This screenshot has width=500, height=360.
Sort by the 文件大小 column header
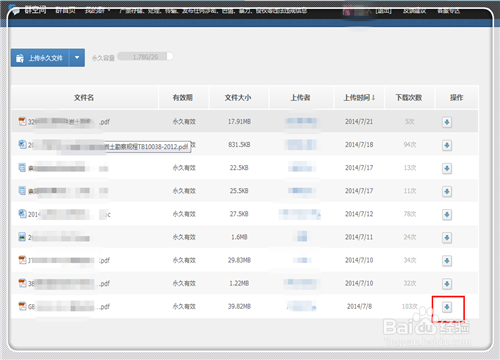pyautogui.click(x=238, y=98)
